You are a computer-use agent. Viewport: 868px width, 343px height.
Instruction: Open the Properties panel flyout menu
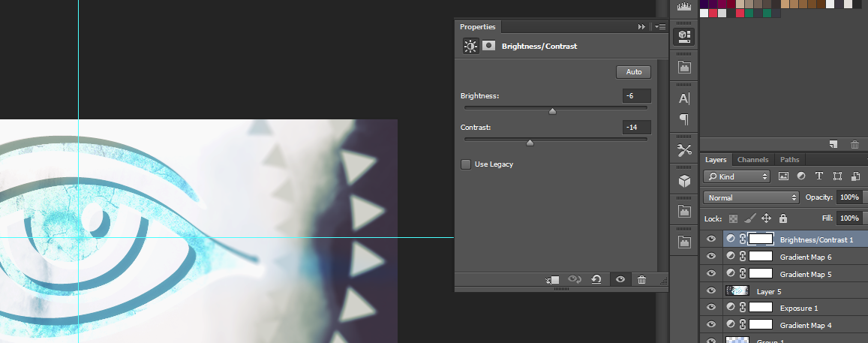(x=660, y=26)
